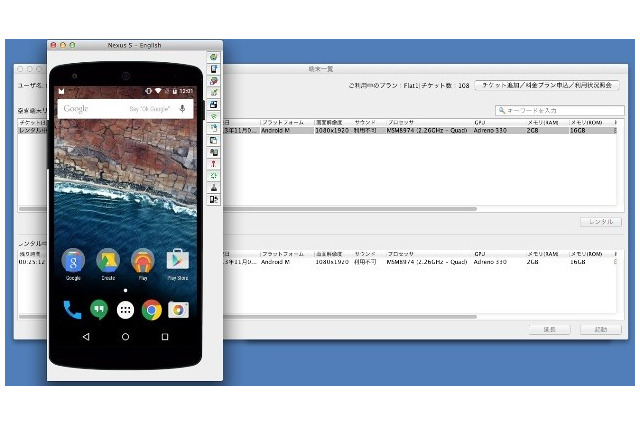Click the black flask toolbar icon
Screen dimensions: 640x426
213,188
